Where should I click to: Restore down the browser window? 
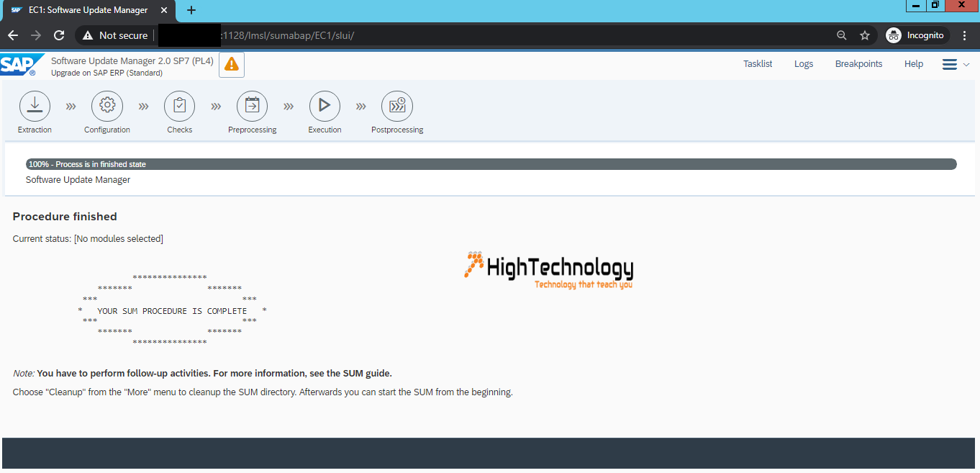pos(935,6)
